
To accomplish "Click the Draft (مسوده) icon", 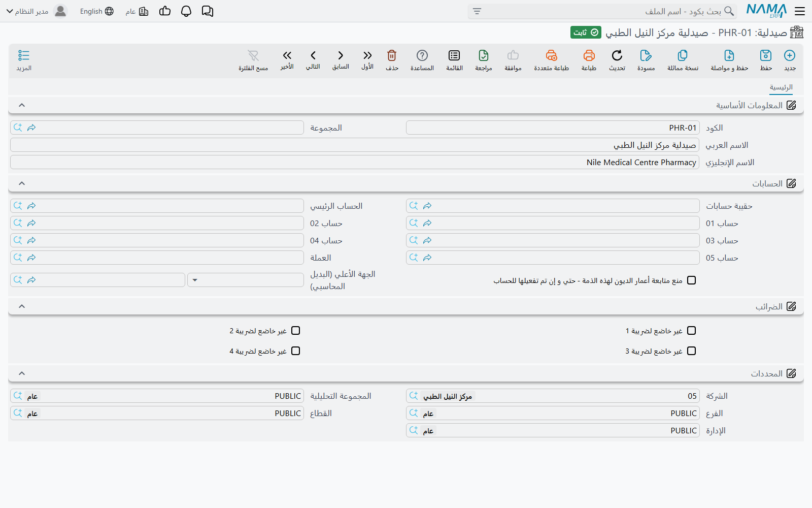I will pyautogui.click(x=646, y=55).
